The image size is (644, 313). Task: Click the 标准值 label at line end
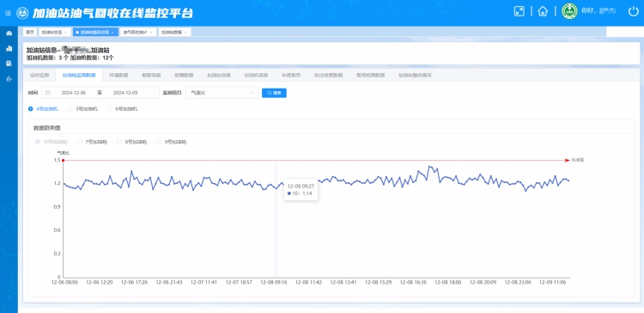pos(578,160)
